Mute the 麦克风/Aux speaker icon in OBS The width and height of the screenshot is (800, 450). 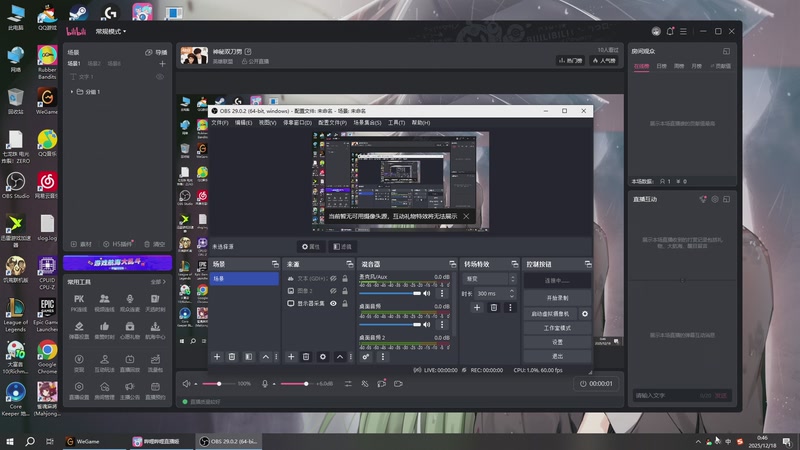coord(427,293)
